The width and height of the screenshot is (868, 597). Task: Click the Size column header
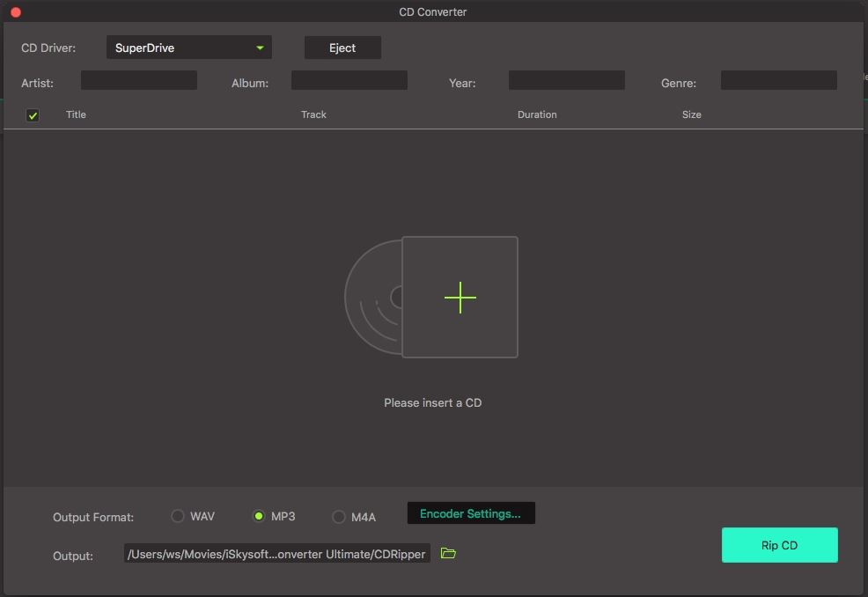click(691, 114)
